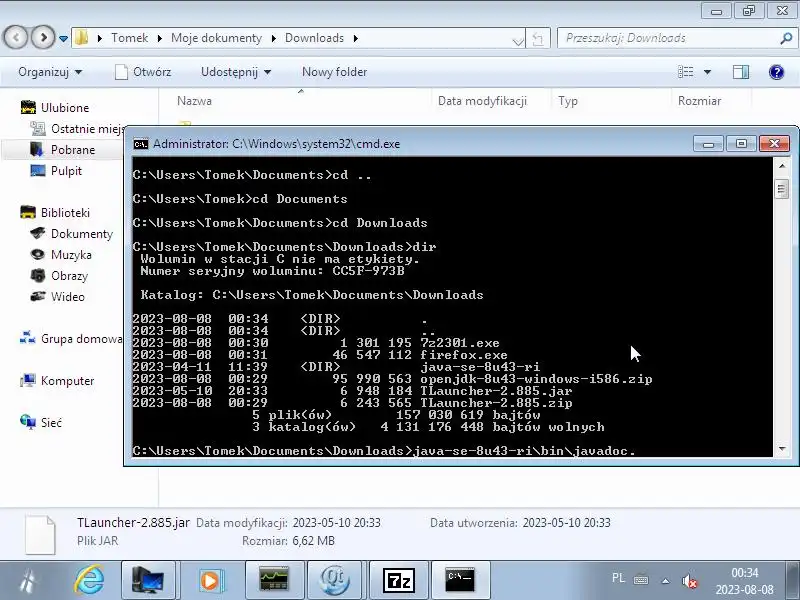Expand the arrow after Downloads breadcrumb
The height and width of the screenshot is (600, 800).
pyautogui.click(x=356, y=38)
